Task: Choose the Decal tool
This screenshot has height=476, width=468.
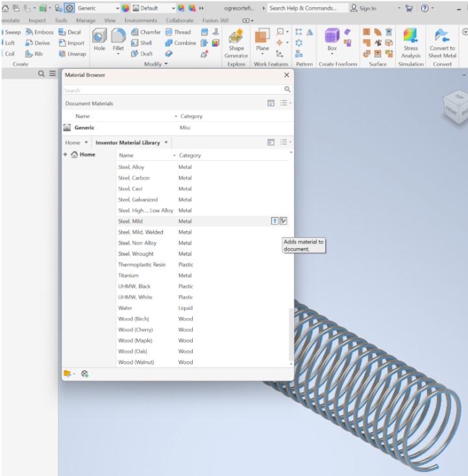Action: (70, 32)
